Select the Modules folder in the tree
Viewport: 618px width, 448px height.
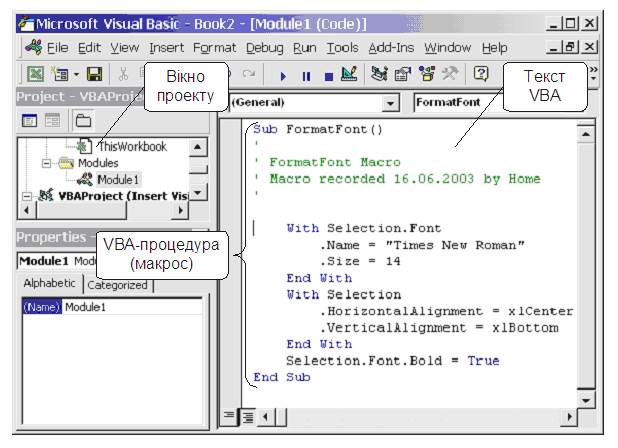click(98, 163)
